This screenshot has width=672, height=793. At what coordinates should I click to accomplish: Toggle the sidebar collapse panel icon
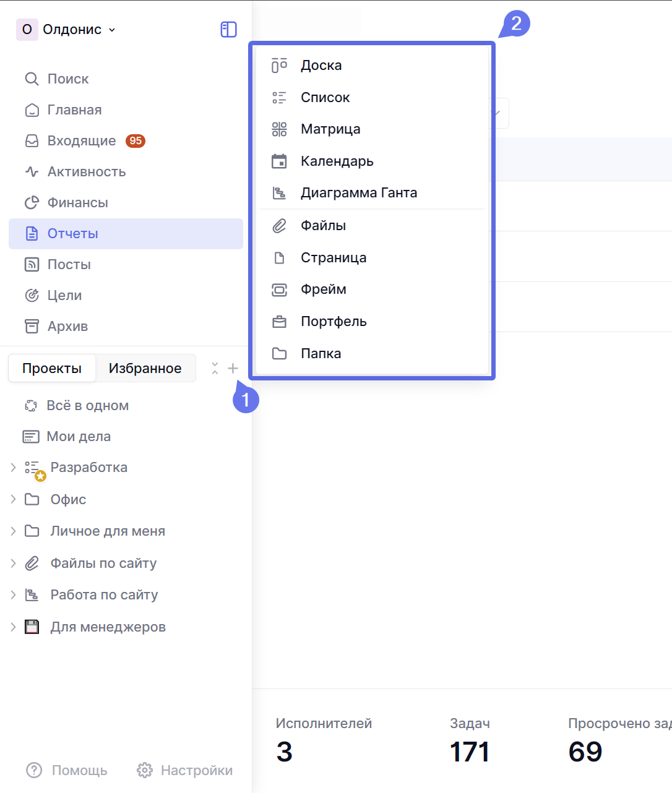click(228, 30)
